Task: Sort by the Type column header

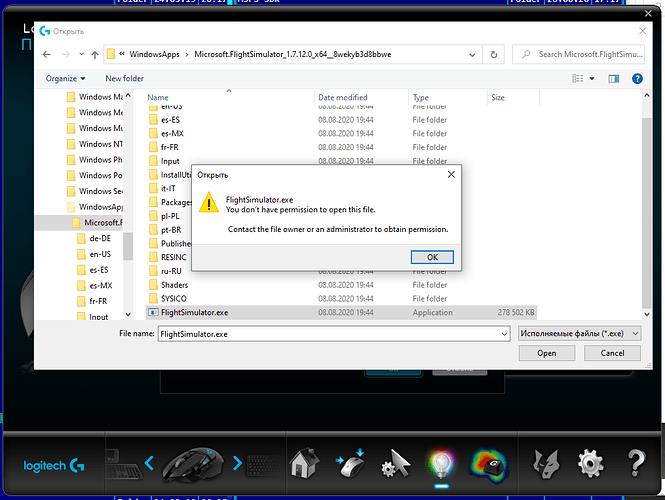Action: coord(421,98)
